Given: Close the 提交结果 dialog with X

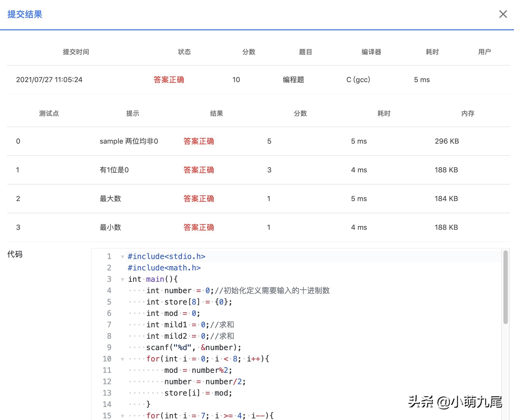Looking at the screenshot, I should 503,14.
